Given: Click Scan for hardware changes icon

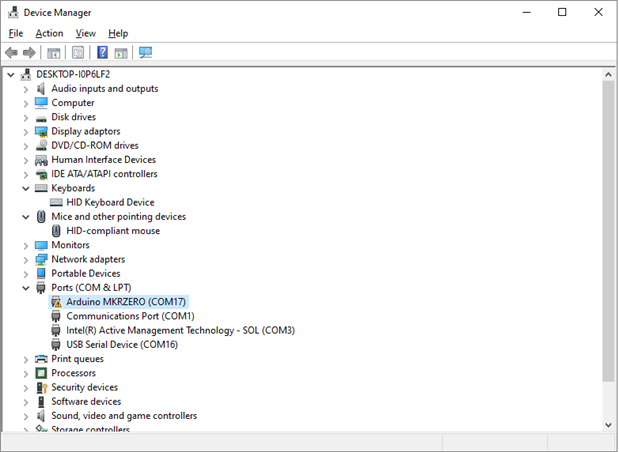Looking at the screenshot, I should [145, 53].
